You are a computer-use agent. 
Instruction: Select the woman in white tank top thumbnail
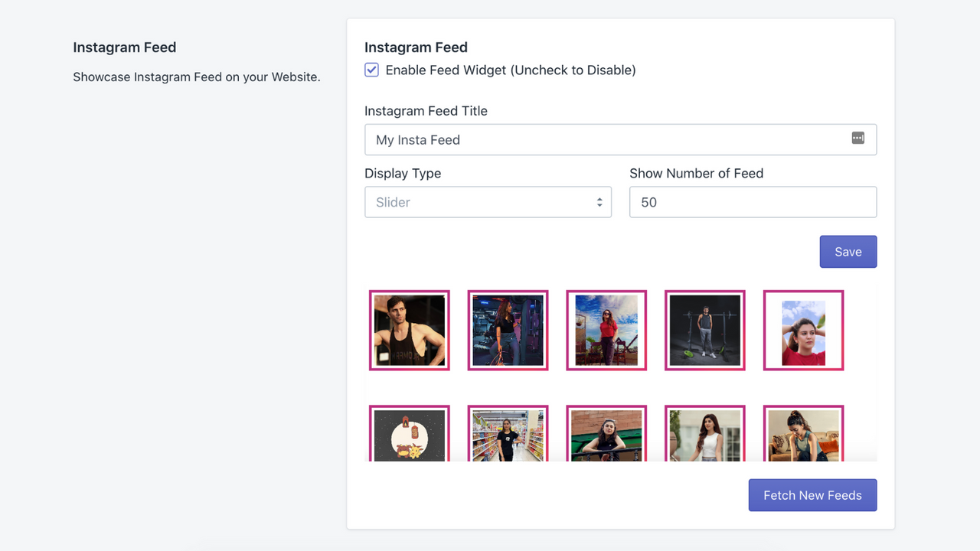(x=705, y=433)
